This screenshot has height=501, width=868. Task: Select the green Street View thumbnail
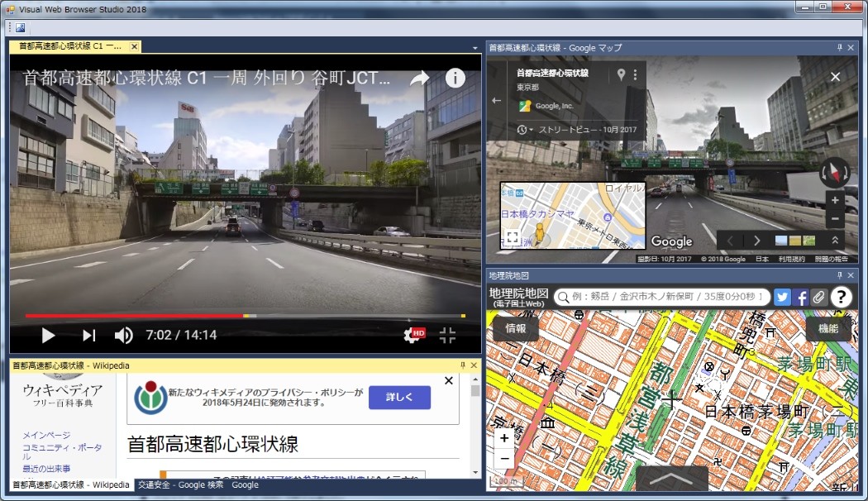click(808, 241)
